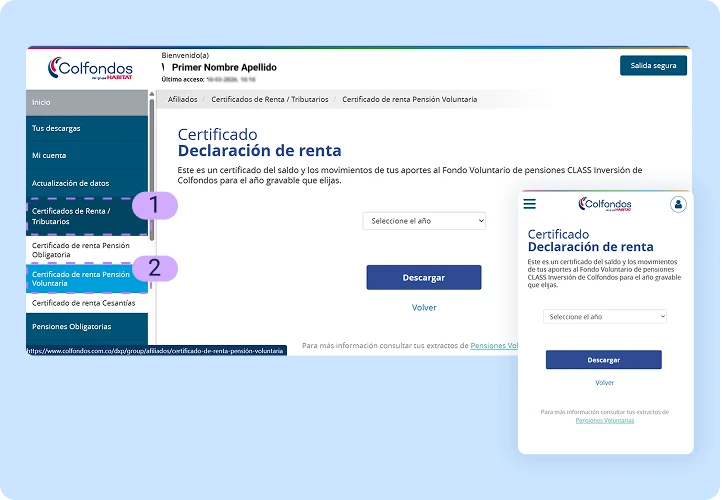Open the mobile 'Seleccione el año' dropdown

[x=604, y=316]
